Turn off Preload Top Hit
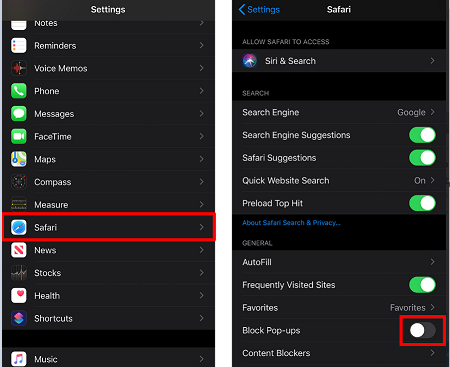This screenshot has height=367, width=450. pos(422,203)
